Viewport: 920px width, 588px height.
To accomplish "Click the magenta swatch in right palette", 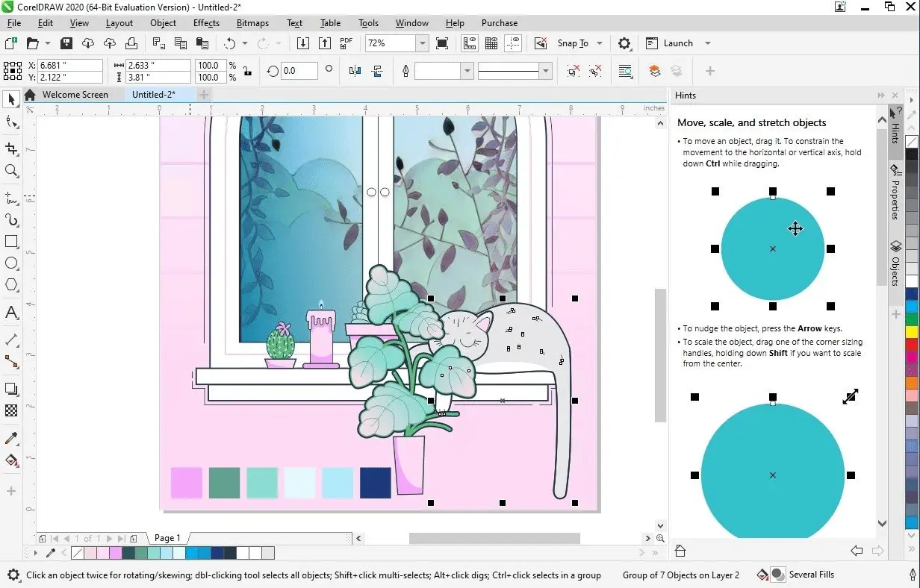I will (912, 358).
